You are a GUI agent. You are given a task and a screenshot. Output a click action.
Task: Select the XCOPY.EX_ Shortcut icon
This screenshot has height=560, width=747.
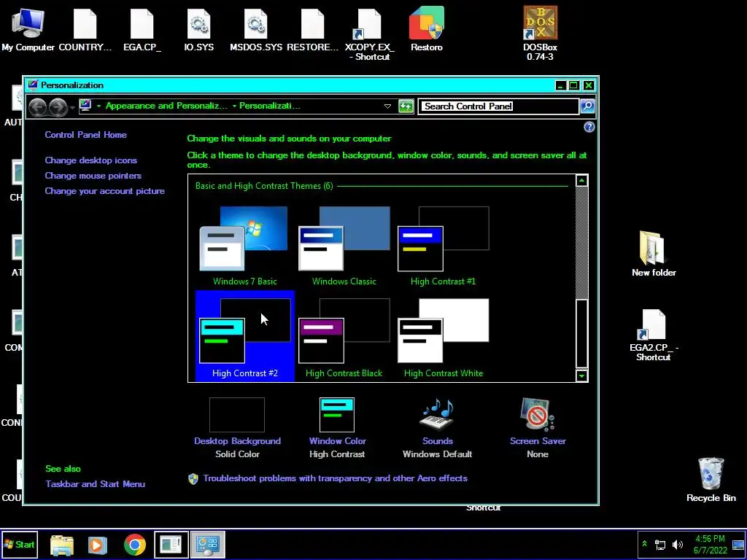pyautogui.click(x=369, y=34)
